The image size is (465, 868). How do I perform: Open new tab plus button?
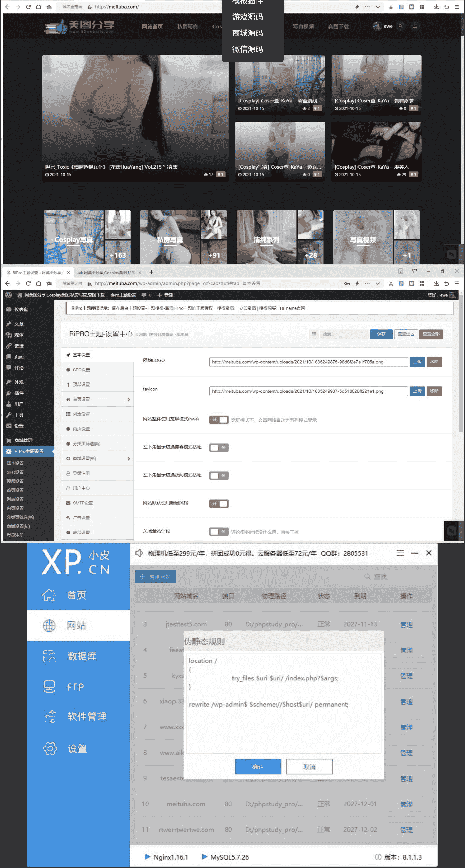point(151,272)
